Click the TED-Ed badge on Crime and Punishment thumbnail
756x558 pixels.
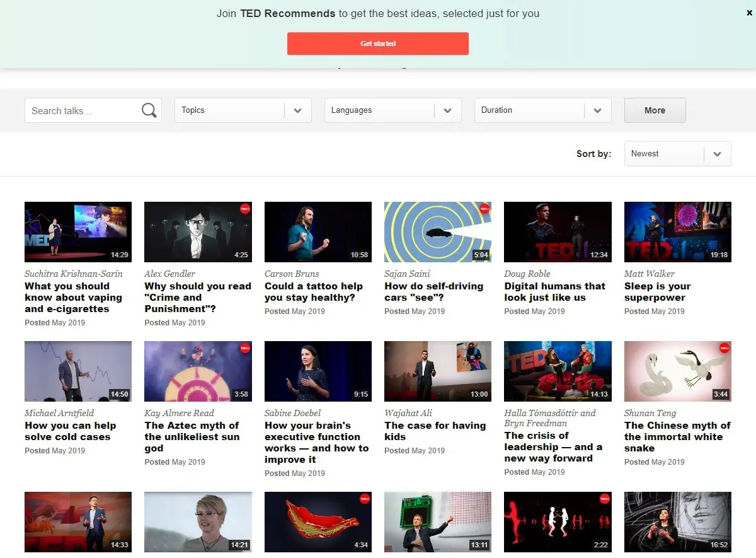point(245,209)
